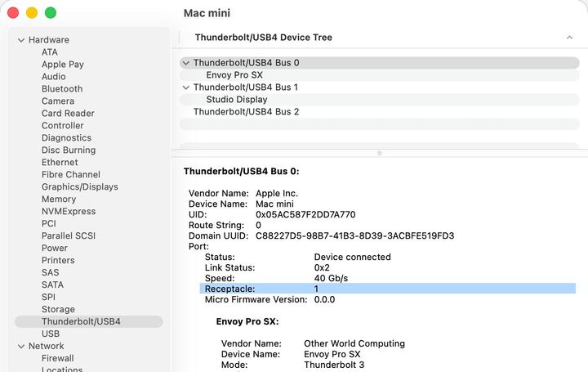Click the Mac mini window title

(x=207, y=13)
